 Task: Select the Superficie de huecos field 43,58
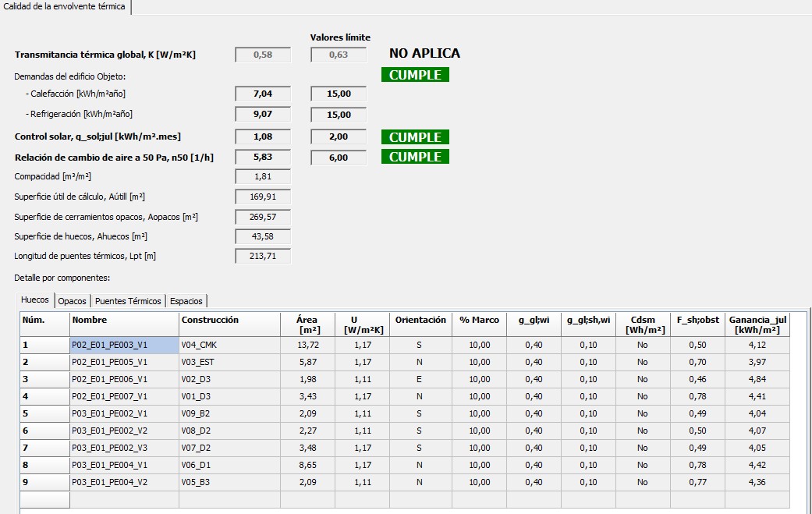(263, 236)
